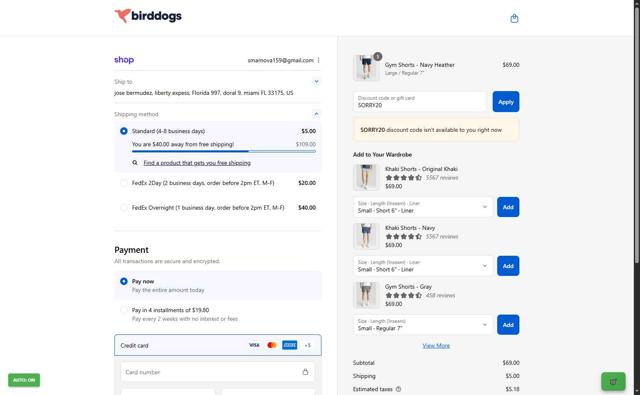Show the +3 more card types
The height and width of the screenshot is (395, 640).
(308, 345)
